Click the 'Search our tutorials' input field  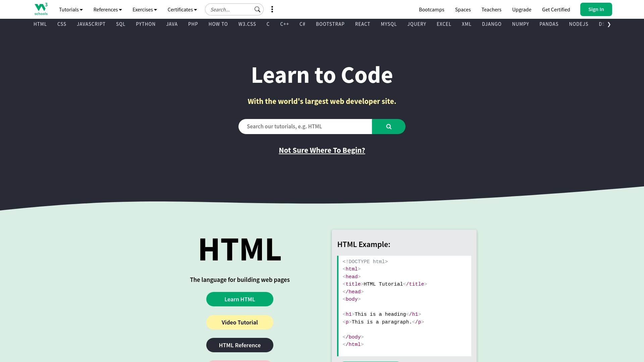305,126
